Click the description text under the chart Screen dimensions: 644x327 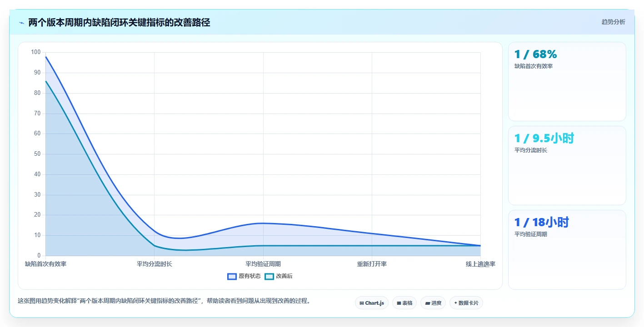coord(164,301)
